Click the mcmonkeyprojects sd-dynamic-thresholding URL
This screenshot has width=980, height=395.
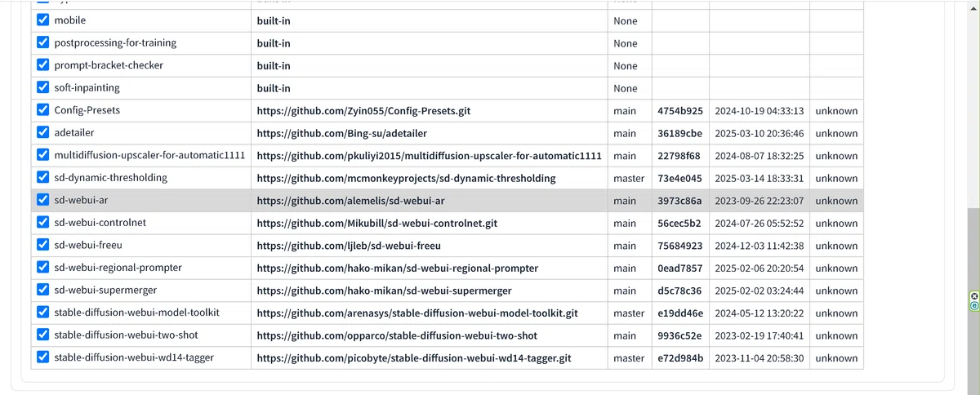(x=406, y=178)
